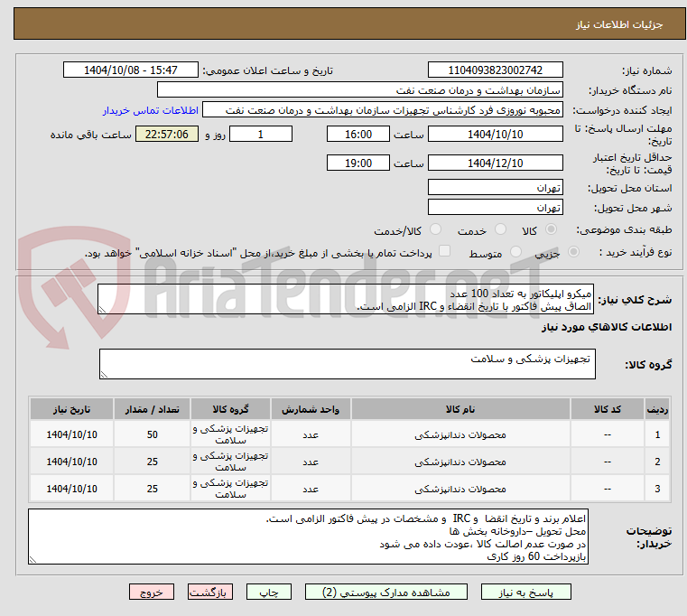Click the کد کالا column header
The image size is (687, 616).
[608, 409]
